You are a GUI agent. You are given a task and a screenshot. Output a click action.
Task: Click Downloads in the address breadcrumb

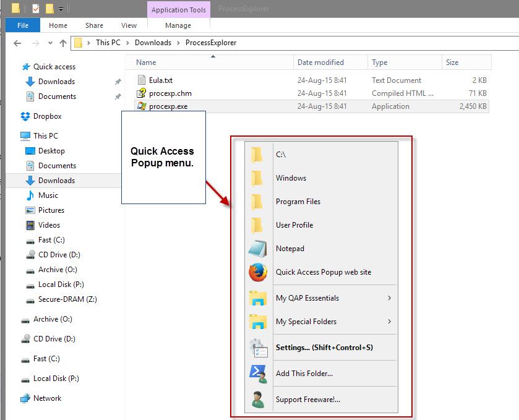click(153, 43)
